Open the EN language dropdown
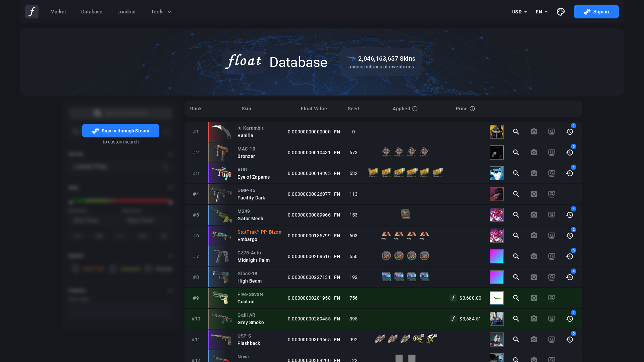This screenshot has width=644, height=362. [x=542, y=12]
